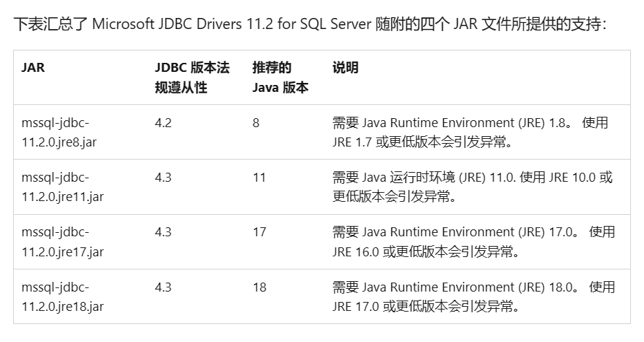Select the description requiring JRE 18.0

[x=474, y=296]
